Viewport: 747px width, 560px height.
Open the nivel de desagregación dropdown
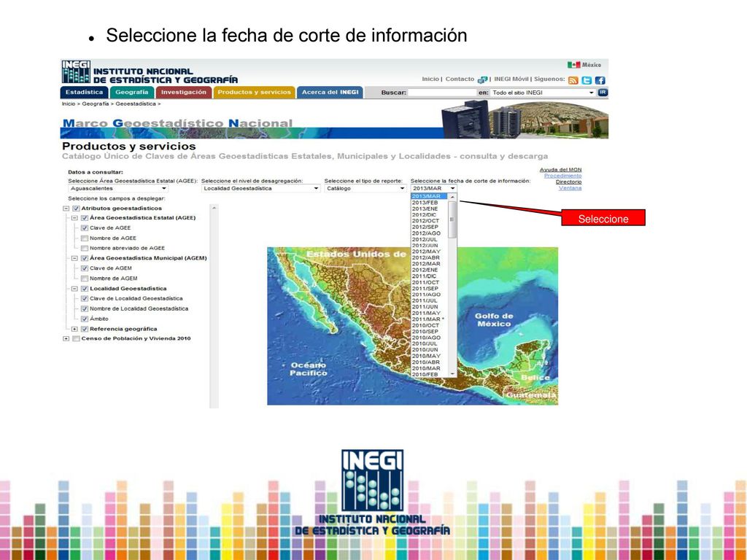[x=260, y=189]
